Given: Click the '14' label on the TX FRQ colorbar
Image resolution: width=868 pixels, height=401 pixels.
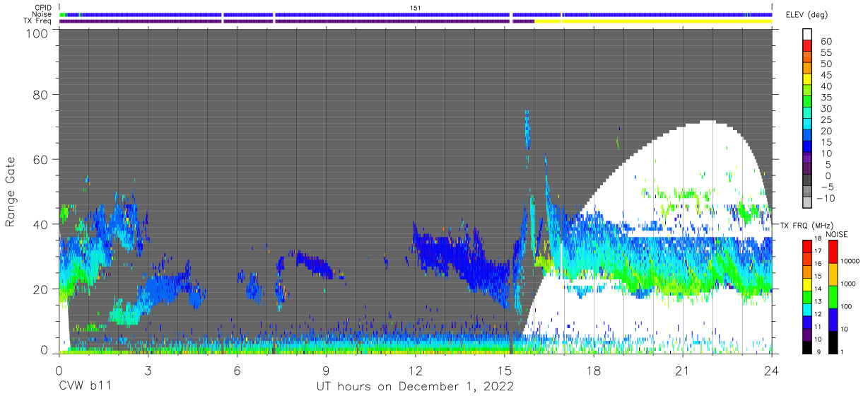Looking at the screenshot, I should pos(819,289).
